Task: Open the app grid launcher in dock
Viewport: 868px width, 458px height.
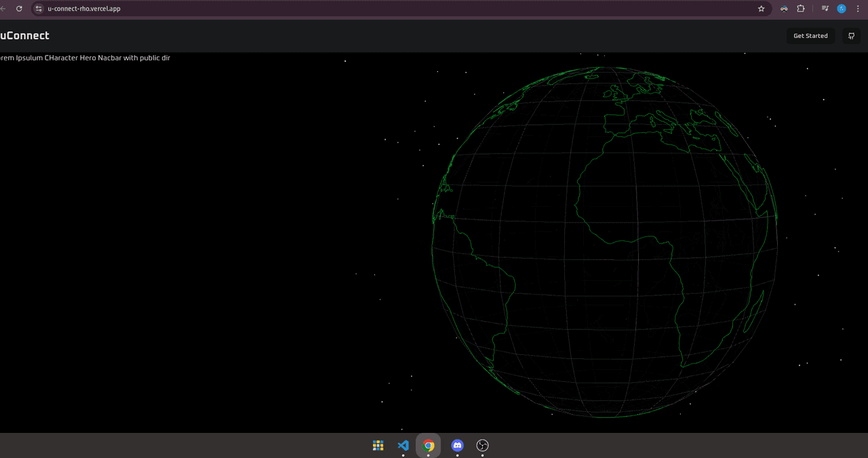Action: coord(378,446)
